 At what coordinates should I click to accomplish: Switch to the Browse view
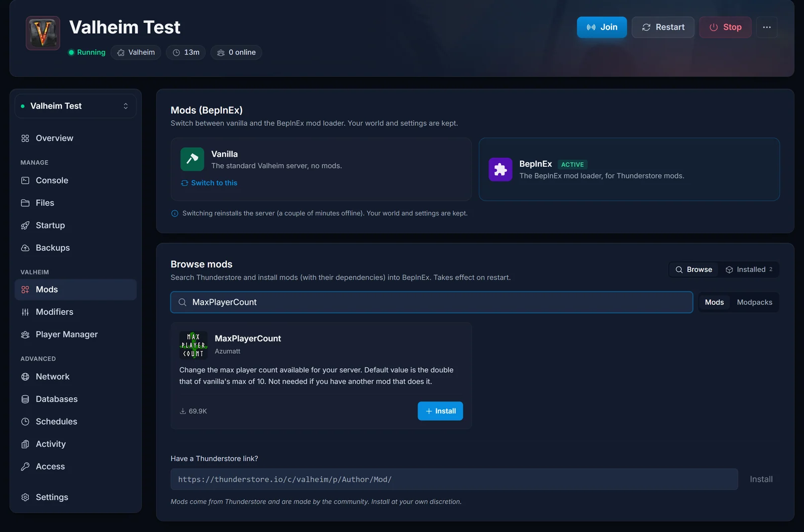pos(694,270)
